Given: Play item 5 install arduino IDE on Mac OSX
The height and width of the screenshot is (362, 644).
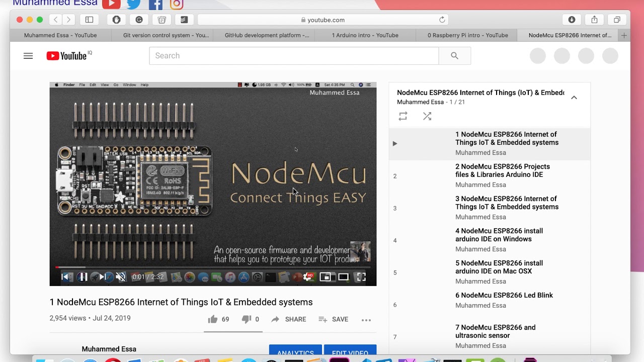Looking at the screenshot, I should (x=490, y=273).
